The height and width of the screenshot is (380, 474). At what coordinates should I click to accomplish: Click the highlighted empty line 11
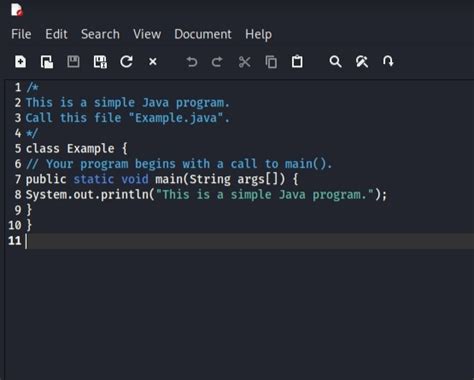tap(250, 241)
